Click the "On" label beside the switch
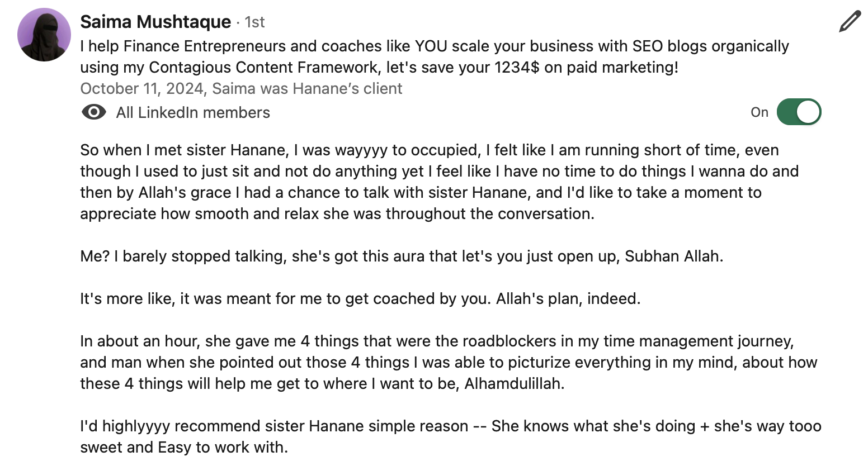Viewport: 868px width, 466px height. point(759,112)
